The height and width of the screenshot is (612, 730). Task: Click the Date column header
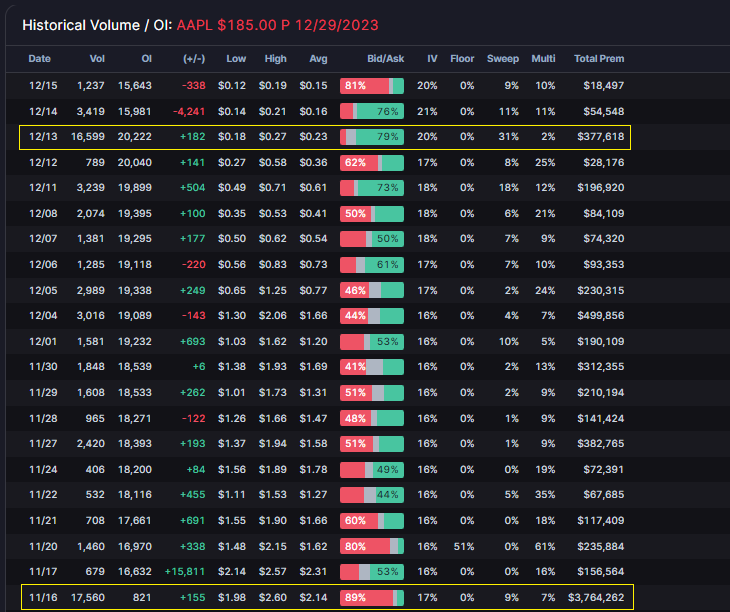40,59
